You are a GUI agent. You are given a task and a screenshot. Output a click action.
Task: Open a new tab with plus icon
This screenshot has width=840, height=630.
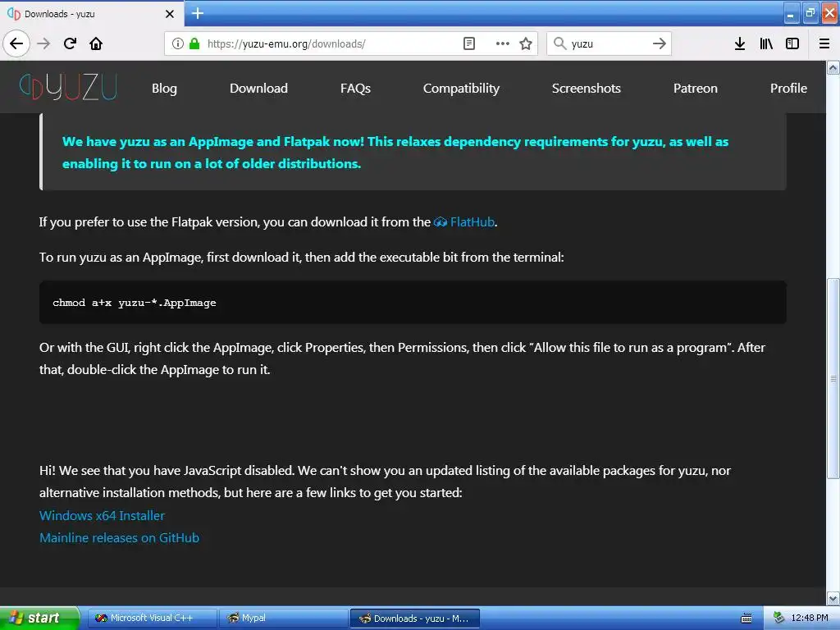197,13
